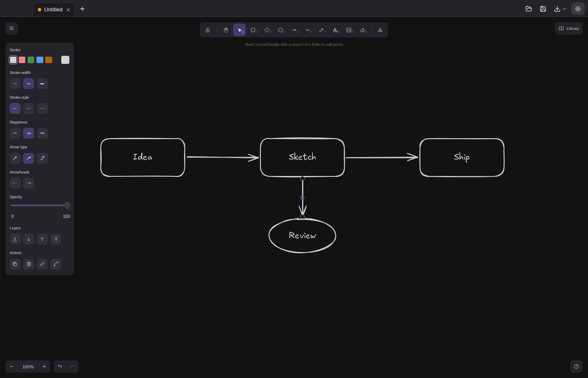Choose the thin stroke width option
This screenshot has height=378, width=588.
point(15,84)
